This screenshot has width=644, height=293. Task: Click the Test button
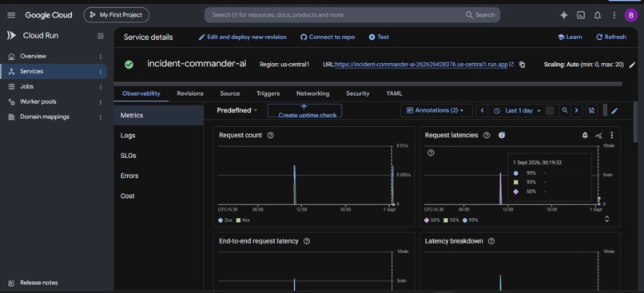(379, 37)
